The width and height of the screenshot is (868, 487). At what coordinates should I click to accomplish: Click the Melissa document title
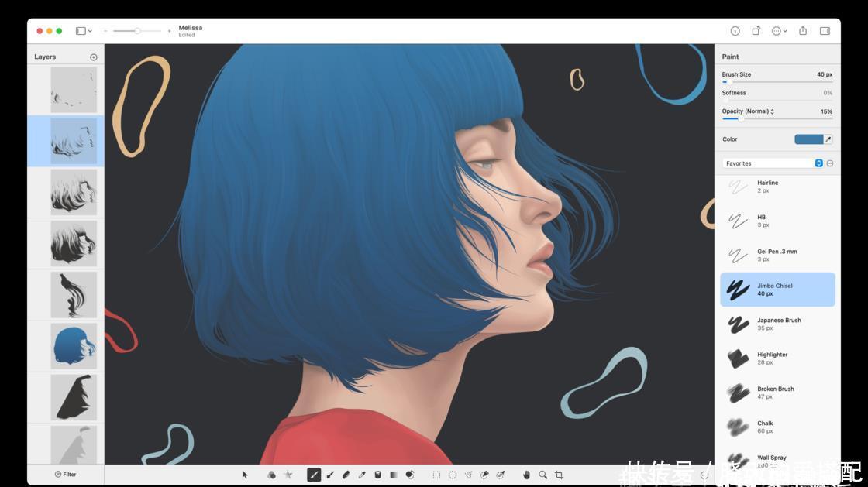click(x=191, y=28)
